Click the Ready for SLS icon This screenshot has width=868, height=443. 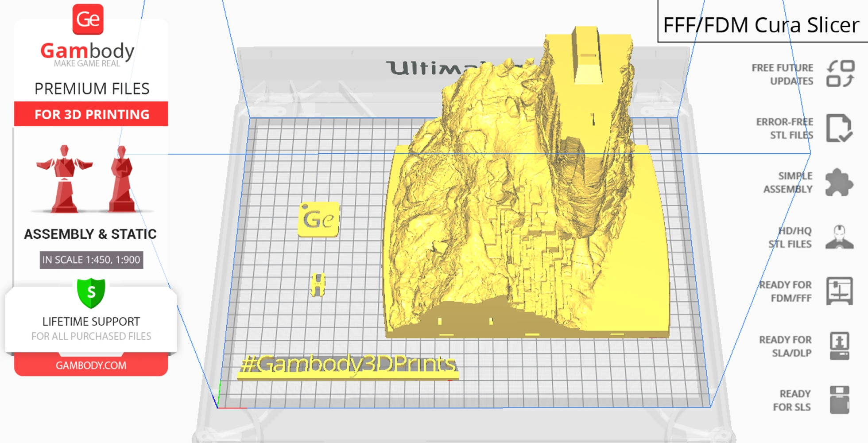[x=839, y=400]
